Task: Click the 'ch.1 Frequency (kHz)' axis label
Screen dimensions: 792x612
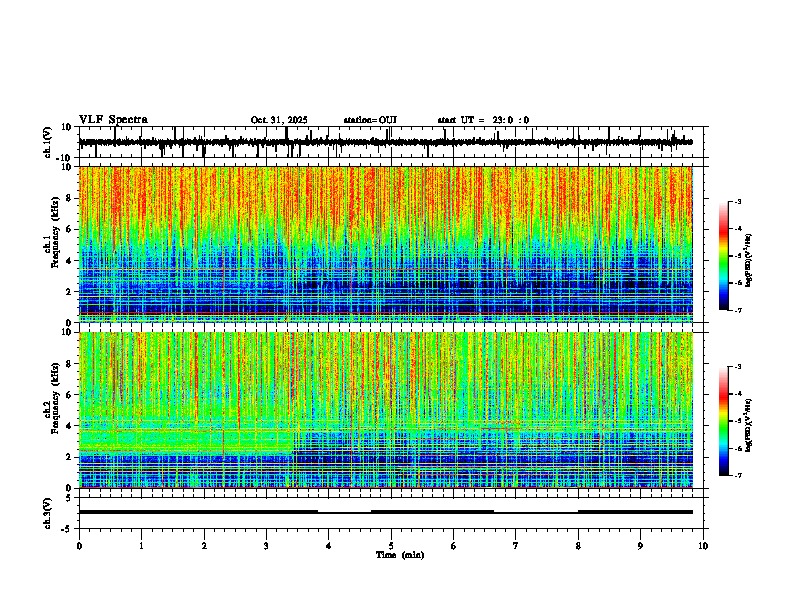Action: click(x=52, y=232)
